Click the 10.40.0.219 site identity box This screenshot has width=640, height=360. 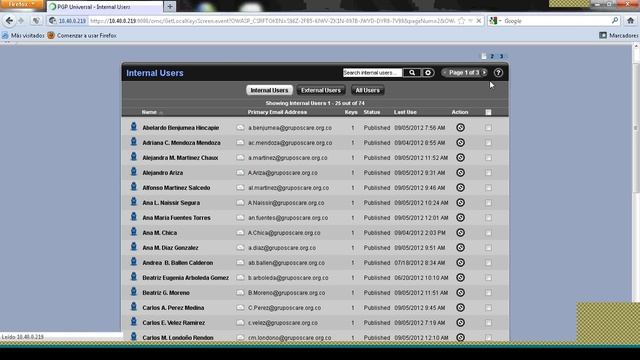67,21
